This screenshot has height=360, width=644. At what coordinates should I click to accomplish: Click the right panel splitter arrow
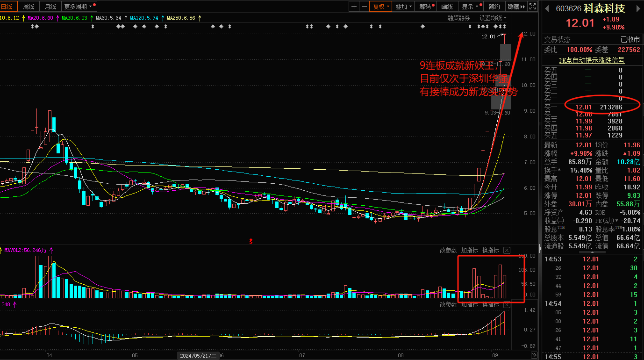(x=540, y=248)
